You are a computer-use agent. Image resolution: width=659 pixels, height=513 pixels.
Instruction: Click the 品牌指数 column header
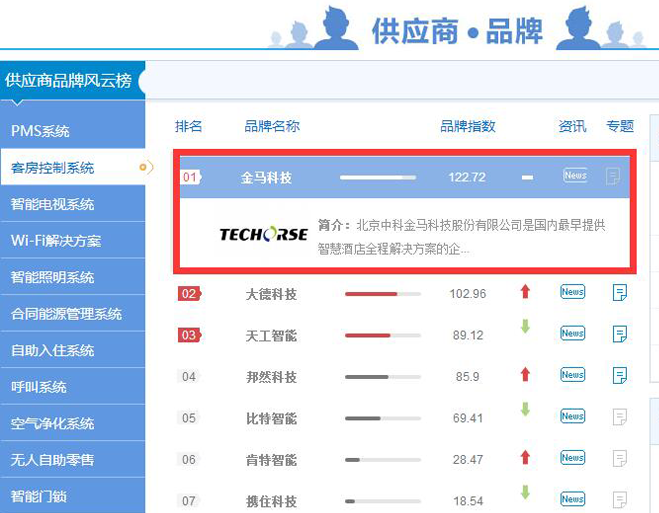click(x=468, y=126)
